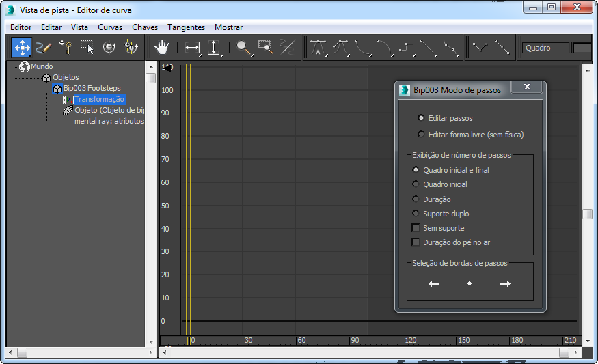598x364 pixels.
Task: Set tangents to Slow
Action: coord(384,48)
